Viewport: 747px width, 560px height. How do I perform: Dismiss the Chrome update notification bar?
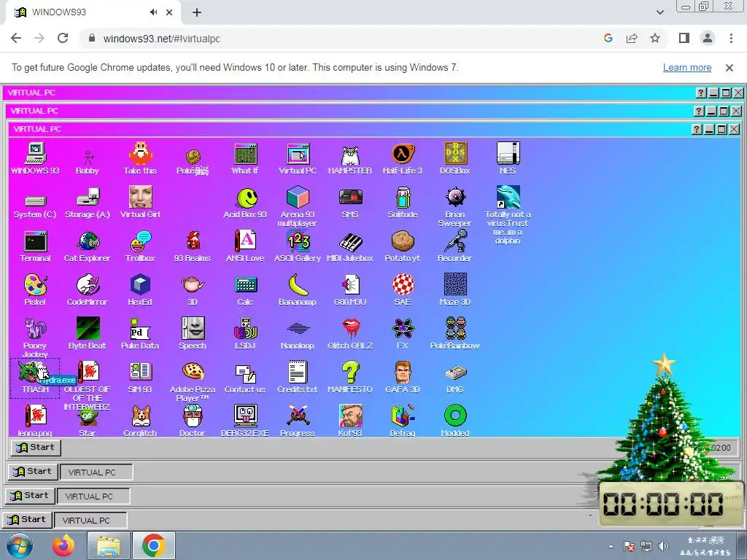click(x=729, y=68)
